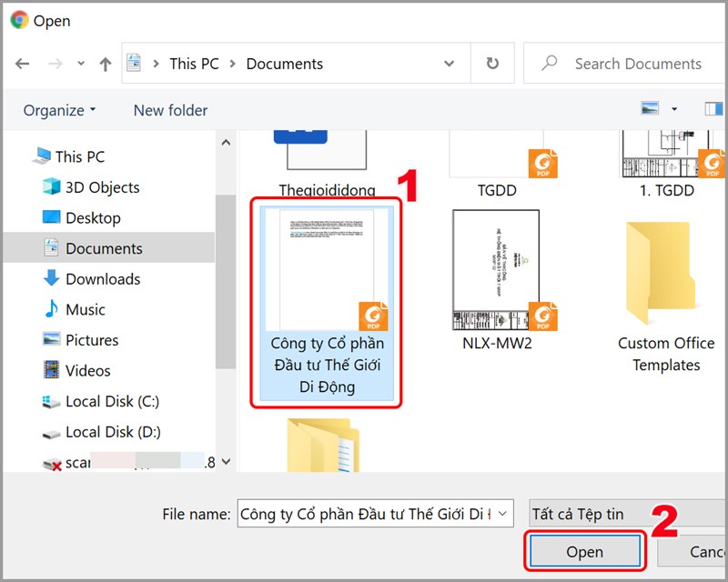Expand the File name combo box

point(506,514)
